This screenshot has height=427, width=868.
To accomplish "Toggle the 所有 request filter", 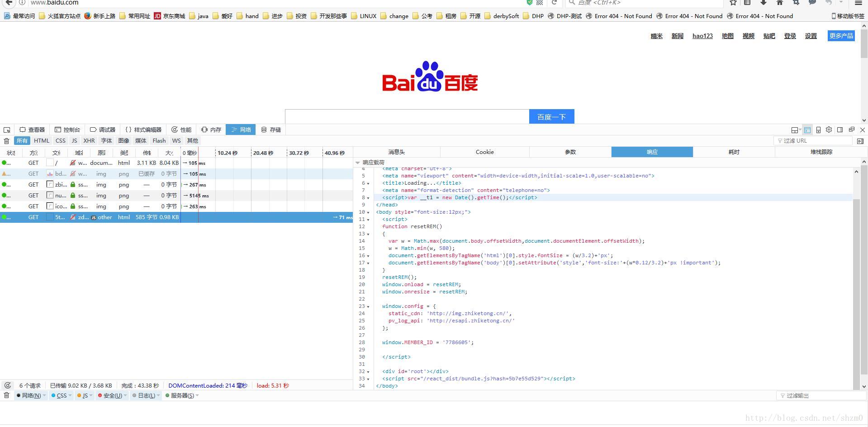I will pyautogui.click(x=22, y=141).
